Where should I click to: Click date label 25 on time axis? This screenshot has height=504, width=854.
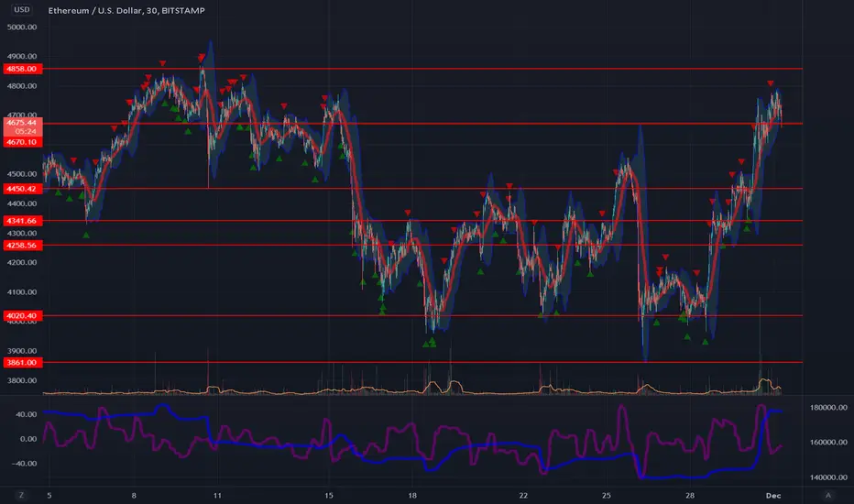point(607,495)
